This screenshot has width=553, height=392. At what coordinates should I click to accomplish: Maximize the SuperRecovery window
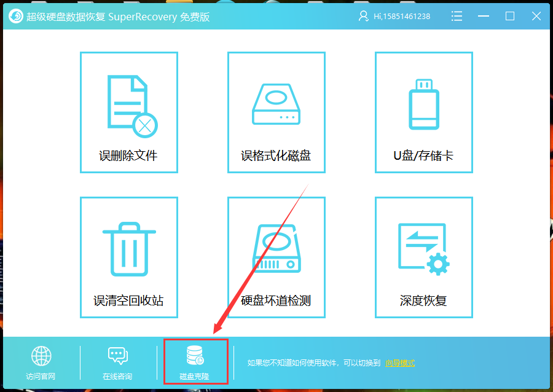click(509, 16)
